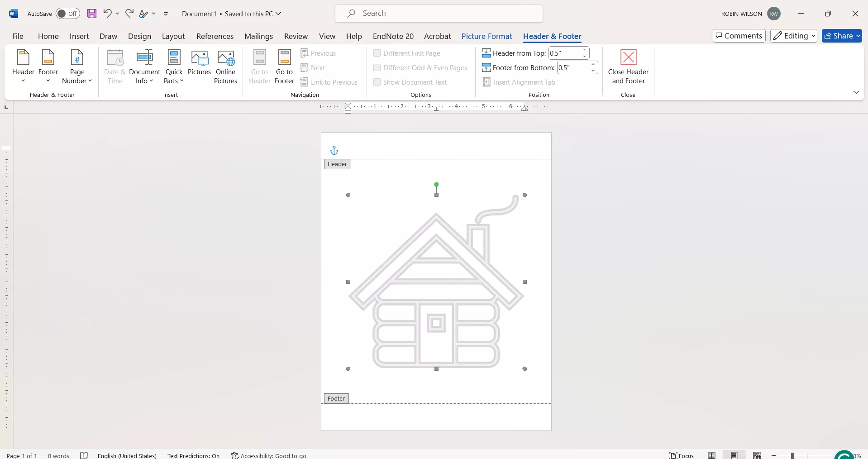
Task: Close Header and Footer view
Action: [x=628, y=67]
